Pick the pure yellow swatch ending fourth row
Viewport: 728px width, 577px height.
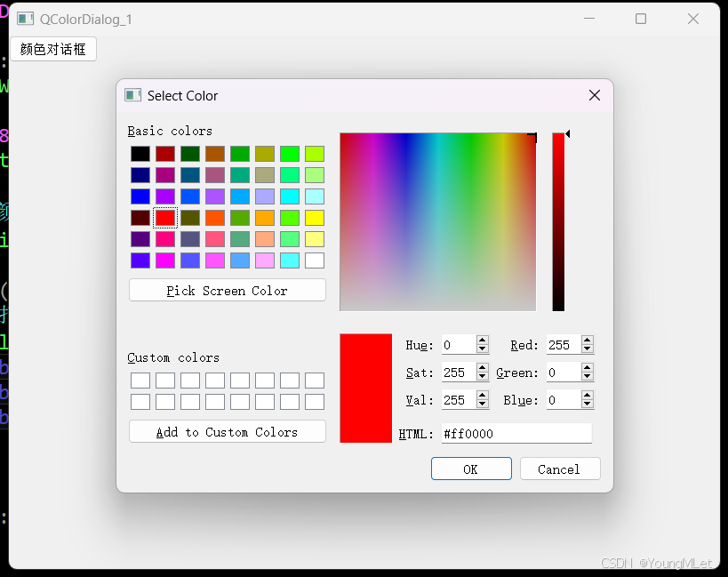pos(315,218)
